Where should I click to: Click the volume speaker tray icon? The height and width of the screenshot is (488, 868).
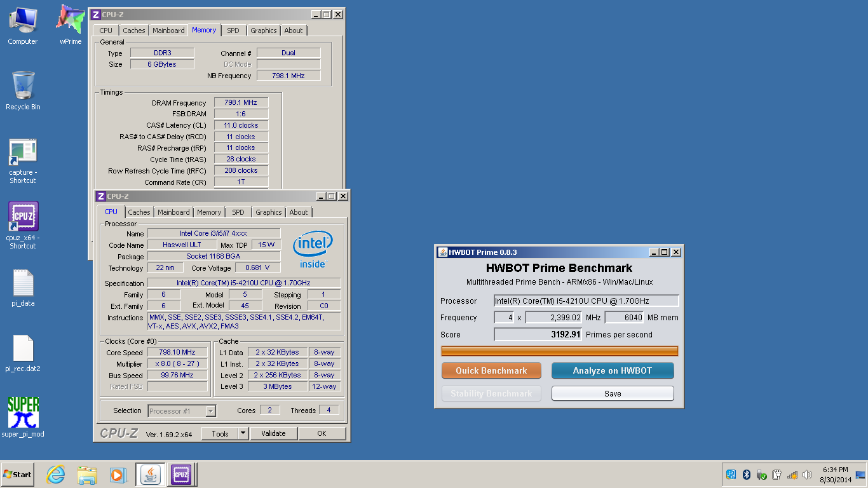point(807,475)
